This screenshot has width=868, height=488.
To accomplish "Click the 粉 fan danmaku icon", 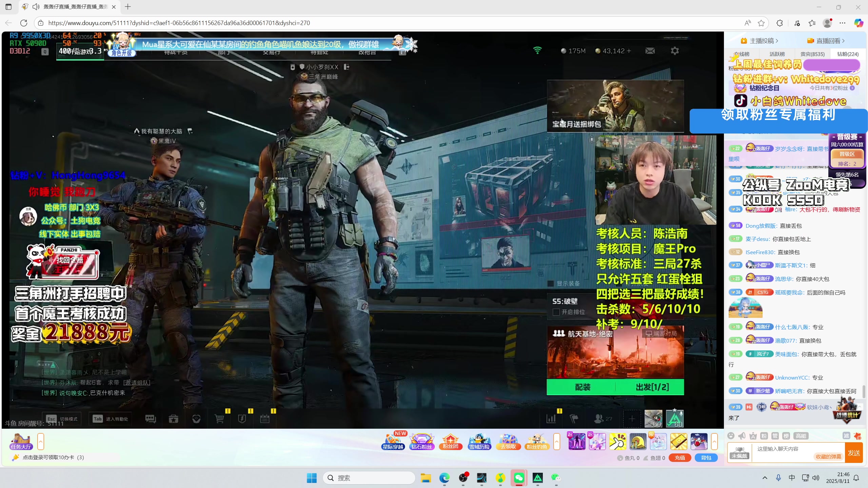I will (x=764, y=436).
